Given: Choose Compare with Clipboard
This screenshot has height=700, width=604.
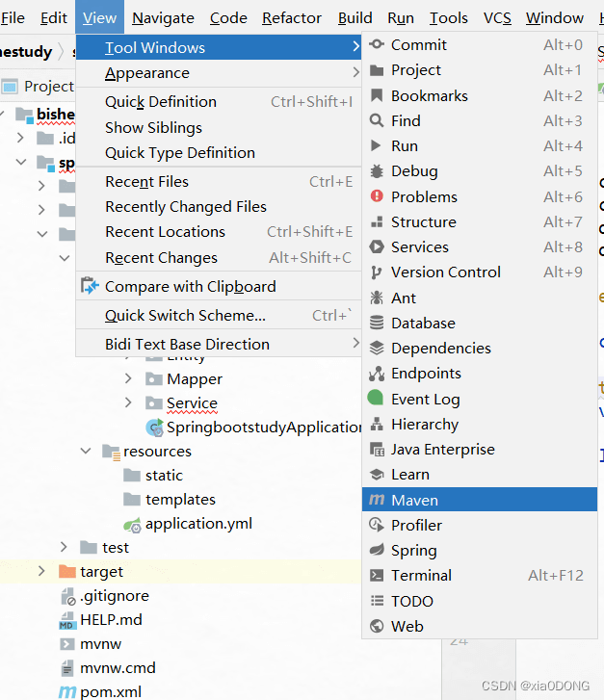Looking at the screenshot, I should pyautogui.click(x=190, y=286).
